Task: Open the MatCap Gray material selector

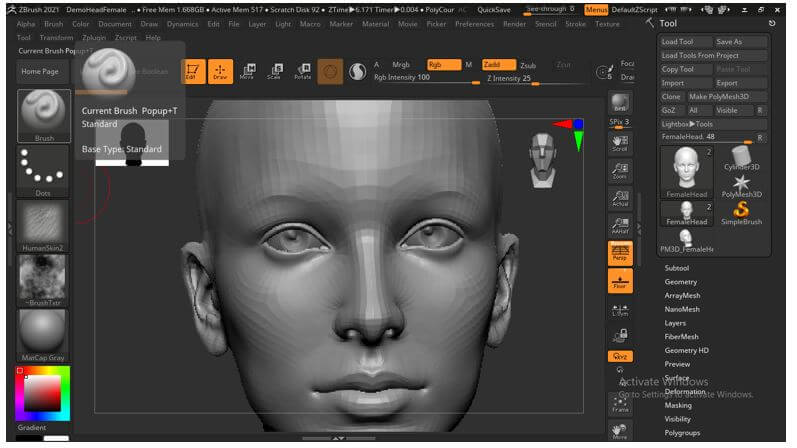Action: coord(43,336)
